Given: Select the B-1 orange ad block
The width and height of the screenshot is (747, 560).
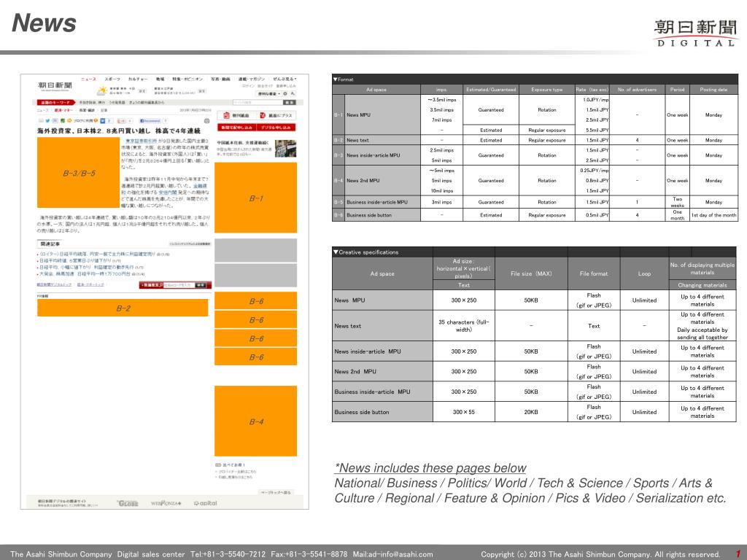Looking at the screenshot, I should click(256, 198).
